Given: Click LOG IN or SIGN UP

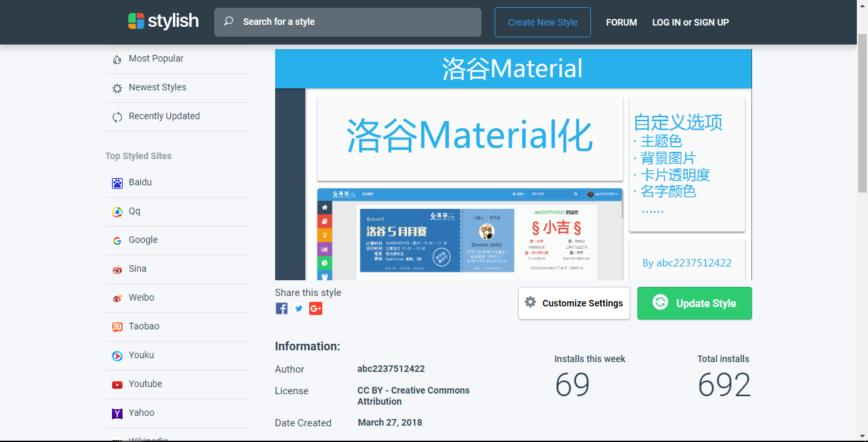Looking at the screenshot, I should (690, 22).
